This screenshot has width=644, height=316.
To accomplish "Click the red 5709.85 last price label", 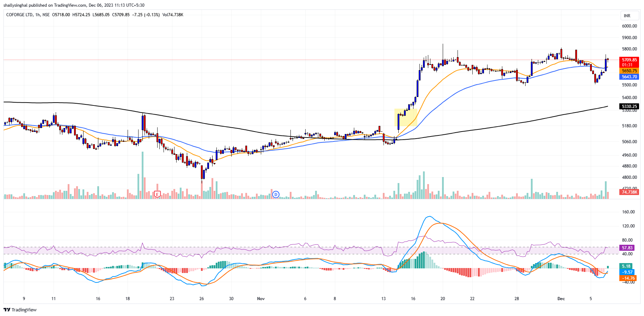I will [x=629, y=60].
